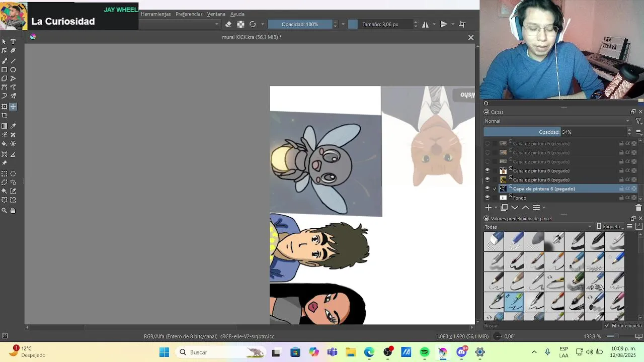Open the Etiqueta dropdown
Viewport: 644px width, 362px height.
pos(611,227)
